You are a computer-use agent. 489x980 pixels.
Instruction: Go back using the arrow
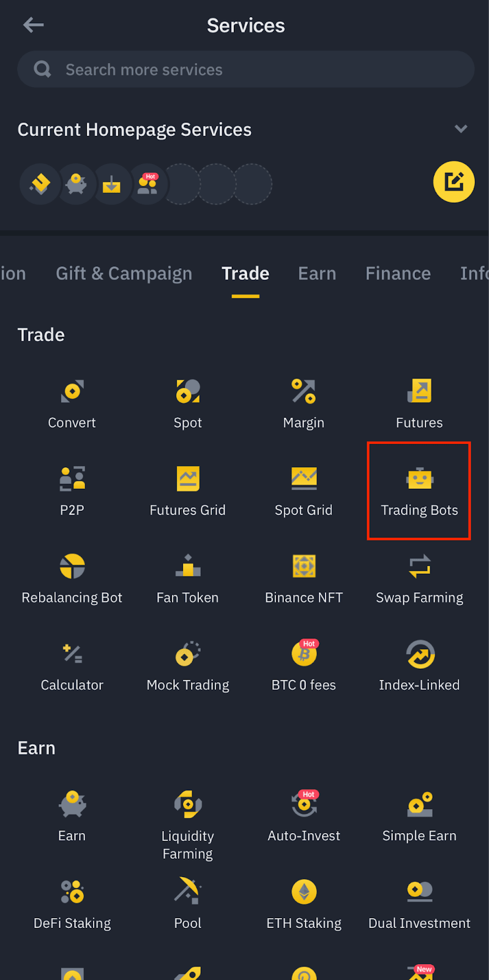tap(33, 25)
